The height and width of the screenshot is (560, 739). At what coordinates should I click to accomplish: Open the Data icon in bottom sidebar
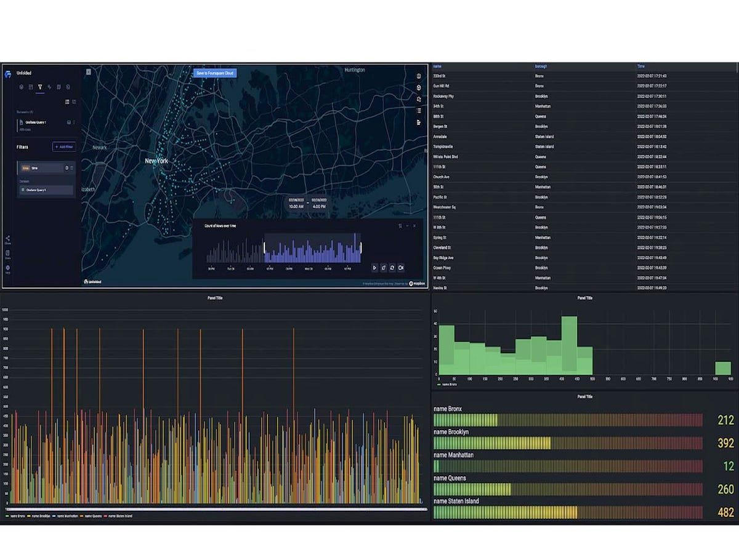pyautogui.click(x=7, y=254)
